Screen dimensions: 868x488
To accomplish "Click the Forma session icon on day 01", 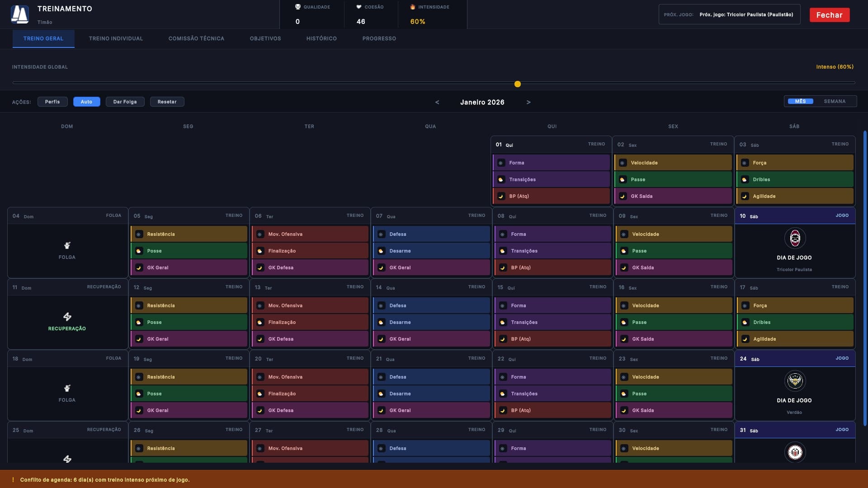I will [x=501, y=163].
